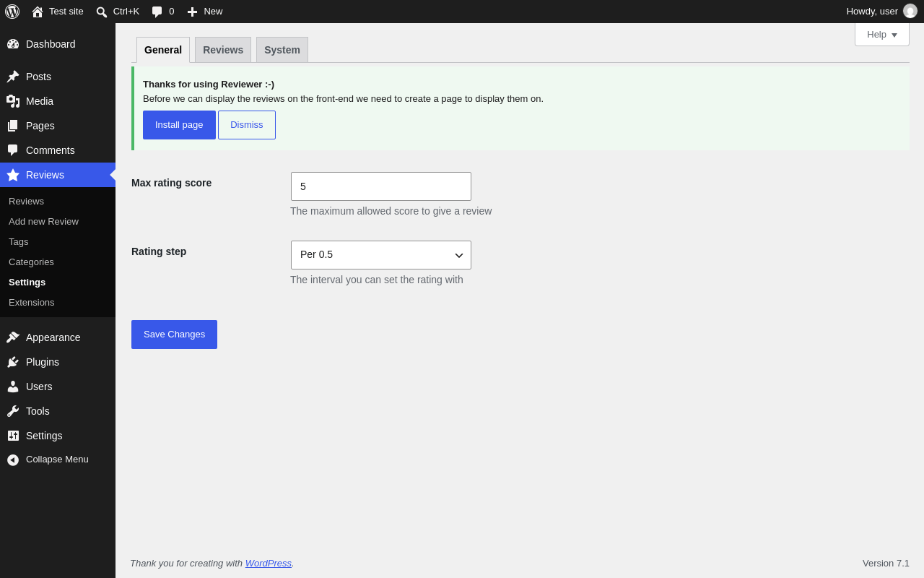
Task: Open the Rating step dropdown
Action: [381, 255]
